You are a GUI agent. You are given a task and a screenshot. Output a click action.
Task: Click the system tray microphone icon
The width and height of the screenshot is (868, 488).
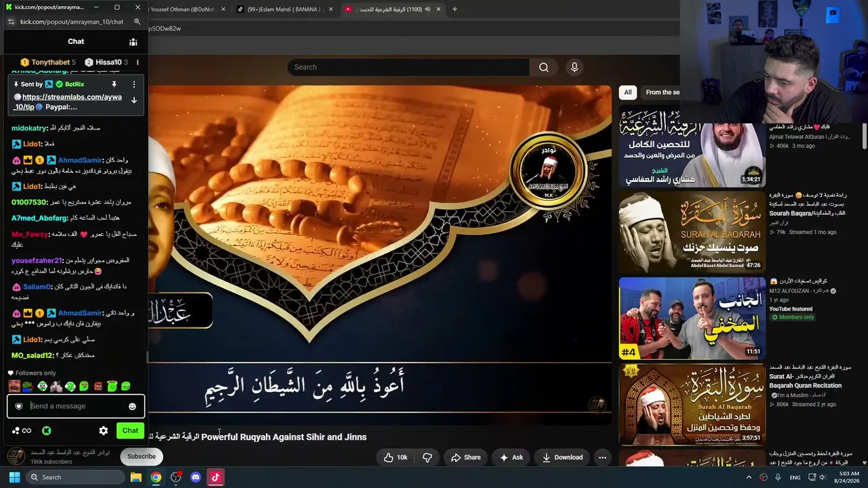[778, 477]
